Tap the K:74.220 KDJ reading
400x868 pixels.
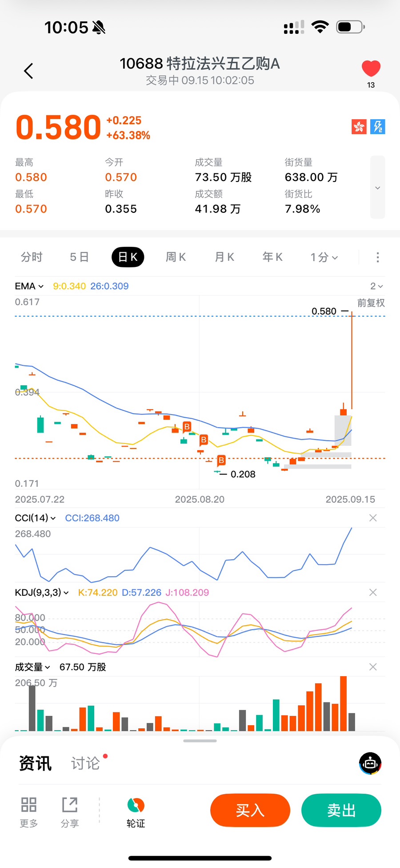click(x=98, y=593)
